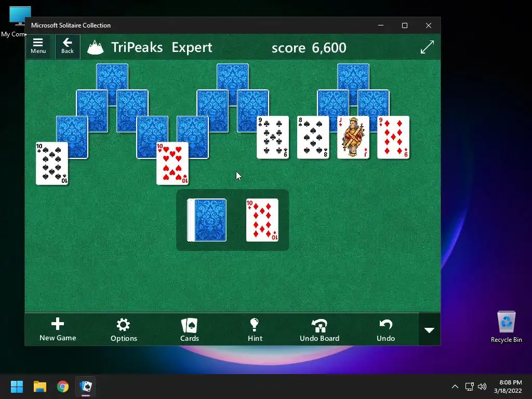The width and height of the screenshot is (532, 399).
Task: Select the 8 of spades card
Action: click(313, 137)
